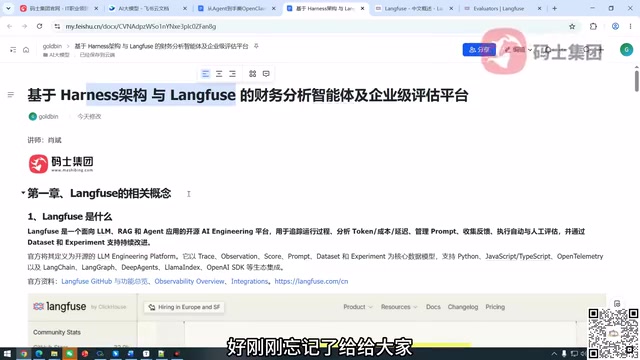The image size is (640, 360).
Task: Click the 今天修改 modification info
Action: click(x=89, y=116)
